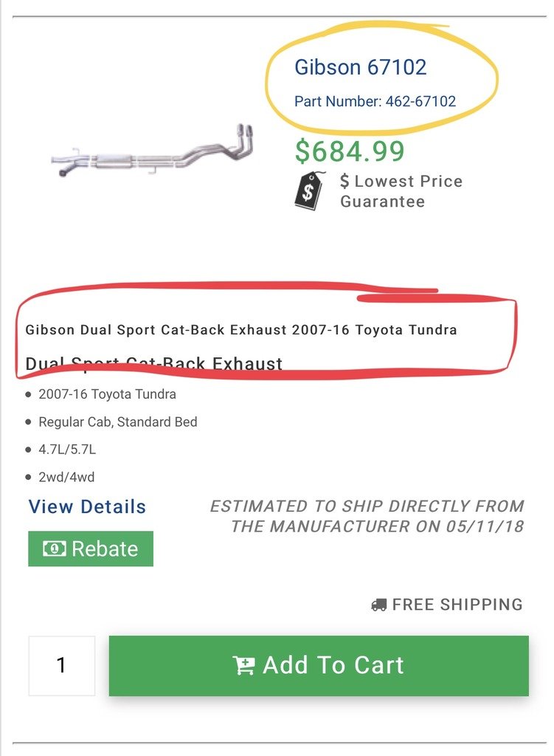Open Gibson Dual Sport Cat-Back Exhaust description
The width and height of the screenshot is (554, 756).
(241, 330)
